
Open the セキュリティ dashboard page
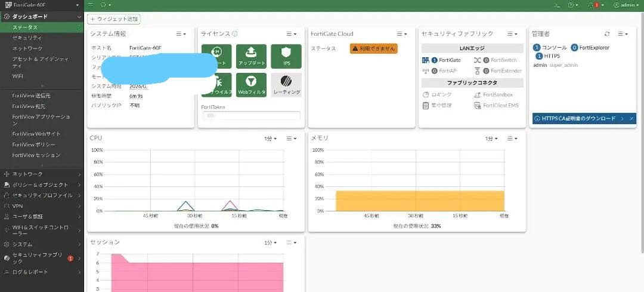pyautogui.click(x=27, y=38)
